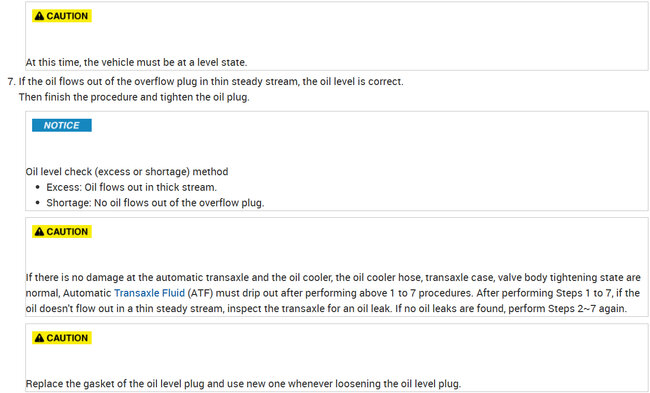Click 'Excess: Oil flows out in thick stream' item

131,187
